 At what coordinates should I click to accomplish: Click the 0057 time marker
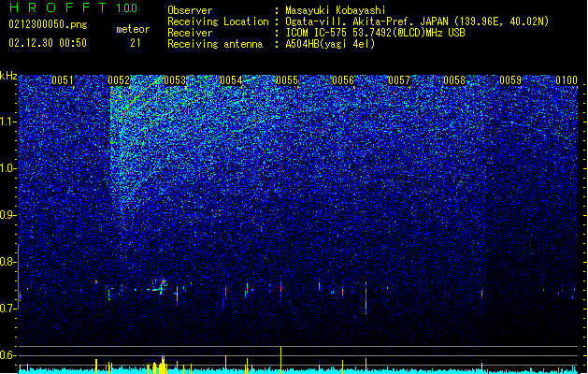pyautogui.click(x=399, y=80)
